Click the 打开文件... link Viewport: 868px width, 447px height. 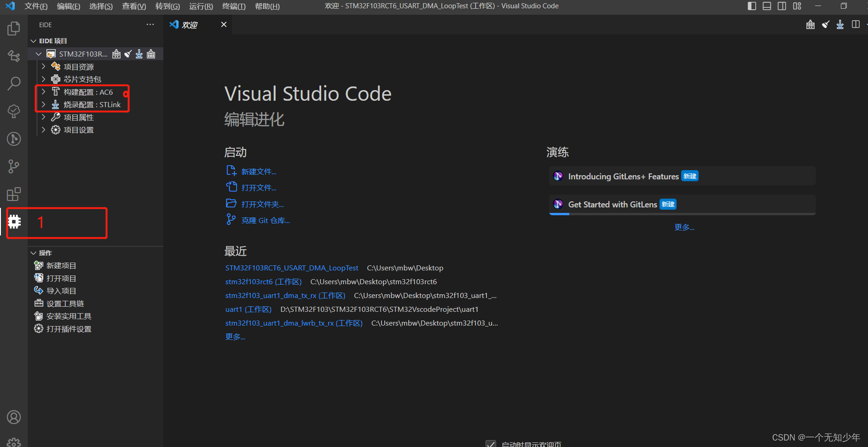[x=259, y=188]
